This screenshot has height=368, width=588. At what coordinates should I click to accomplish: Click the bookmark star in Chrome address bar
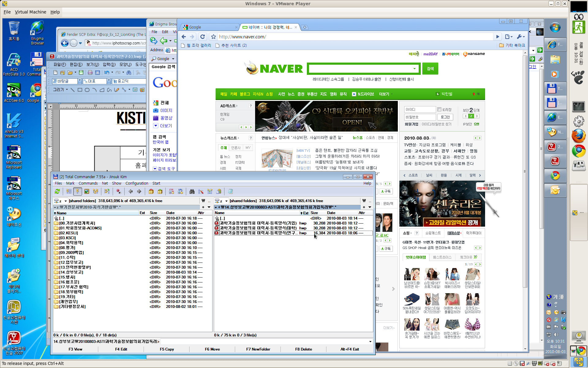click(213, 37)
